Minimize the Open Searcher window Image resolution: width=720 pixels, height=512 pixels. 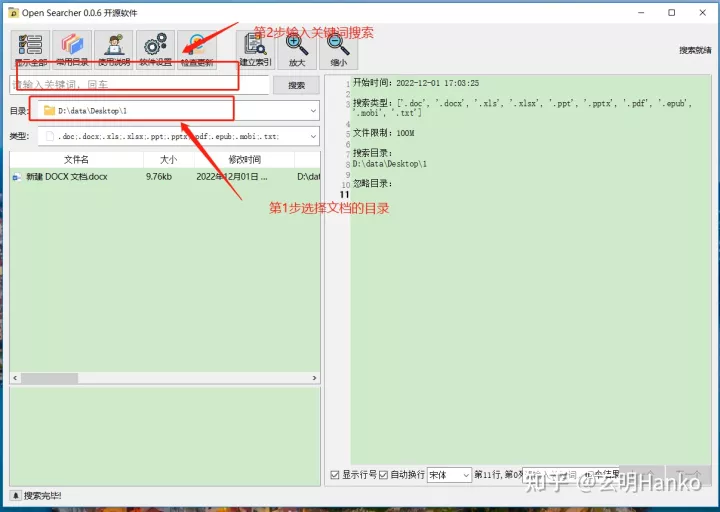click(641, 13)
